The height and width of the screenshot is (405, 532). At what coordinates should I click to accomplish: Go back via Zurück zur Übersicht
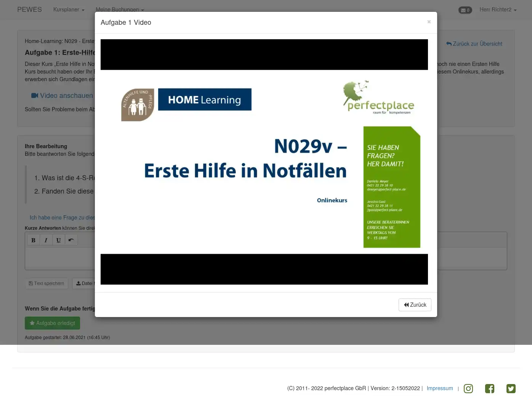(474, 44)
